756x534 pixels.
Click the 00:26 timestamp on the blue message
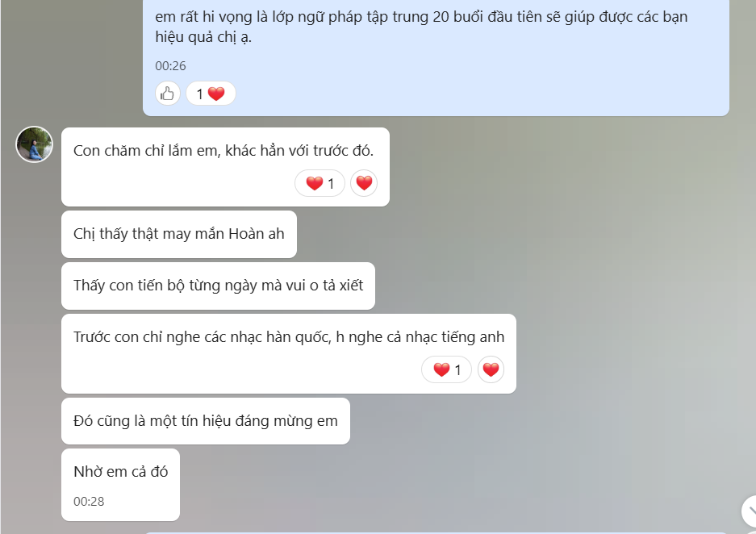[x=170, y=66]
